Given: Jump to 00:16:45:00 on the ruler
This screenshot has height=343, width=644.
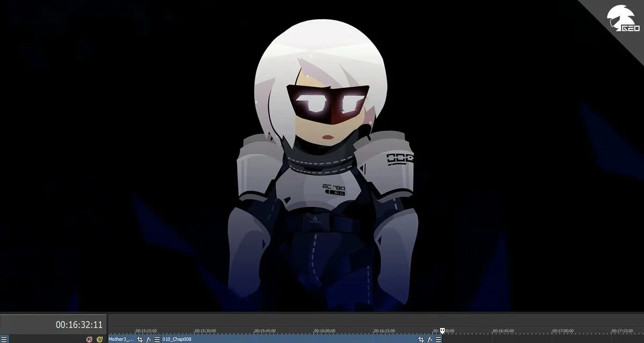Looking at the screenshot, I should [503, 331].
